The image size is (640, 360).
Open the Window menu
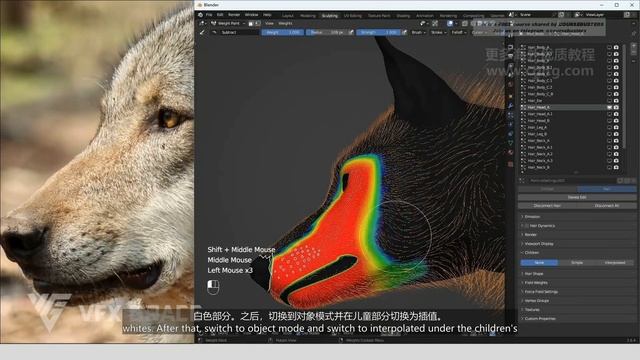(251, 15)
